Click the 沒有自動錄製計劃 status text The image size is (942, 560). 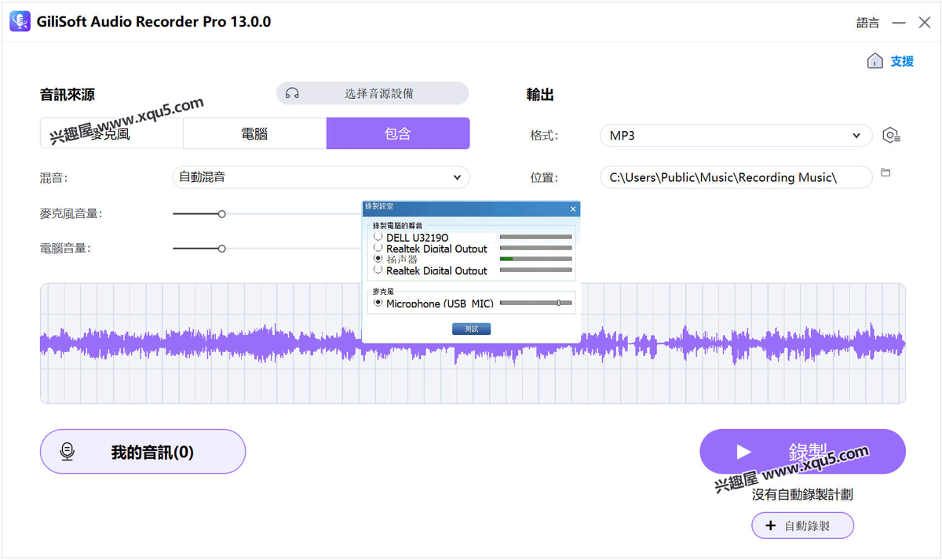tap(802, 494)
